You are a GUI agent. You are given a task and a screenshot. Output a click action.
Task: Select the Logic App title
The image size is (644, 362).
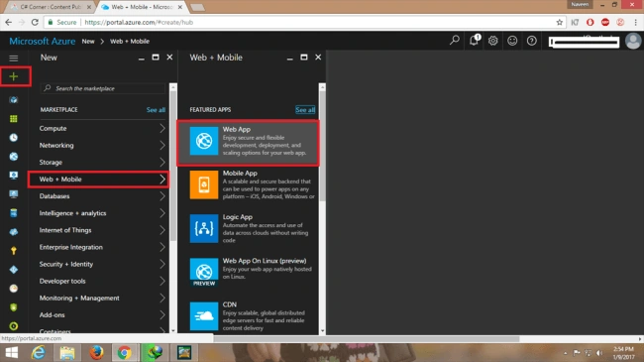pyautogui.click(x=238, y=217)
